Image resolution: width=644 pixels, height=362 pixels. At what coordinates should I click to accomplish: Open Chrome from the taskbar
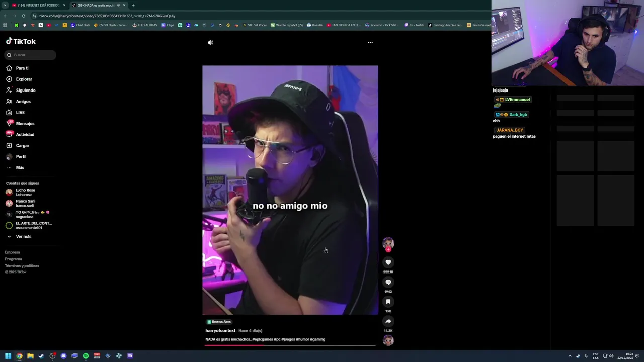[x=19, y=356]
